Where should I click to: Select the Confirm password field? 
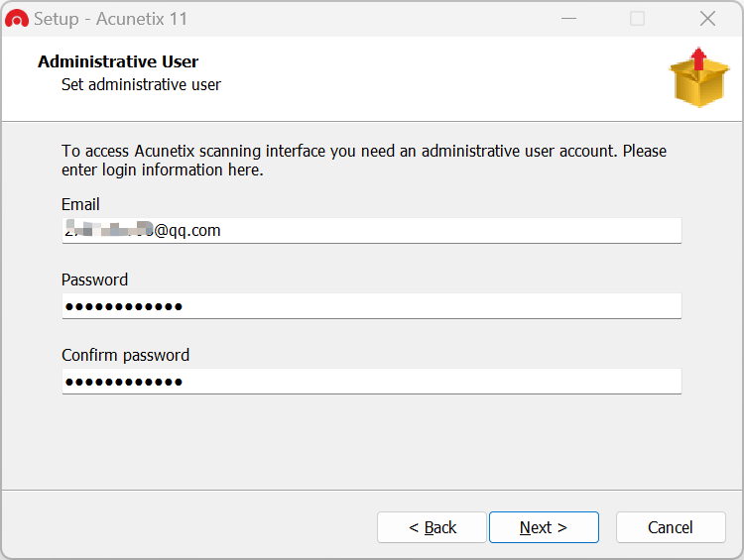click(x=372, y=382)
